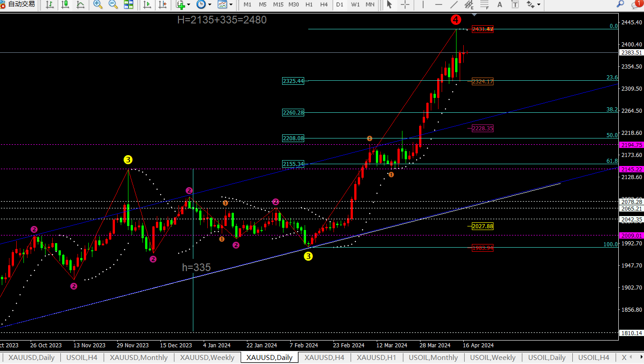Switch chart to bar chart type
This screenshot has height=364, width=644.
50,5
